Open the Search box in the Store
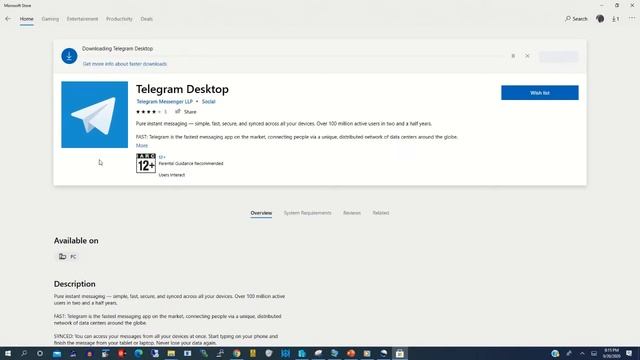 tap(576, 19)
